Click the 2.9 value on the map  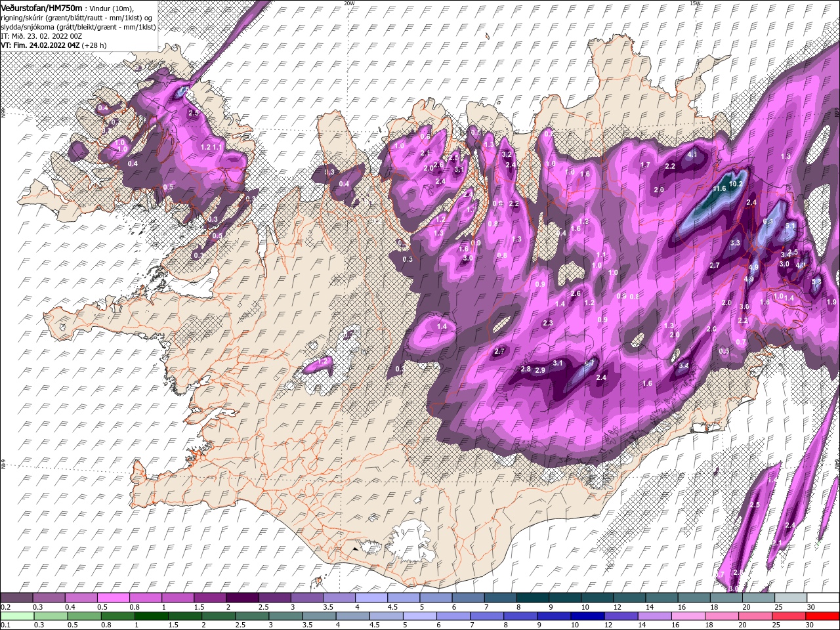click(540, 370)
